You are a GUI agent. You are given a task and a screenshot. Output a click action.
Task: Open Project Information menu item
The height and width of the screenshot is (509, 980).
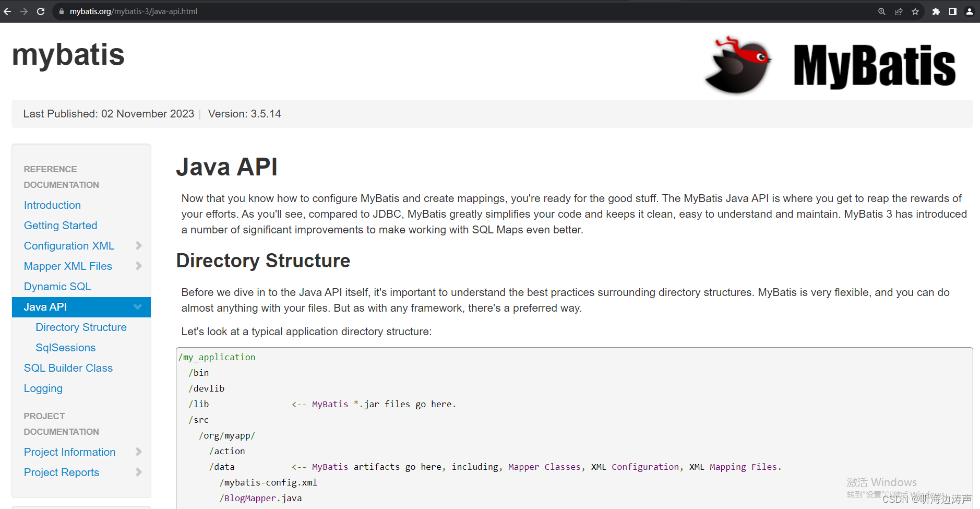click(x=70, y=452)
